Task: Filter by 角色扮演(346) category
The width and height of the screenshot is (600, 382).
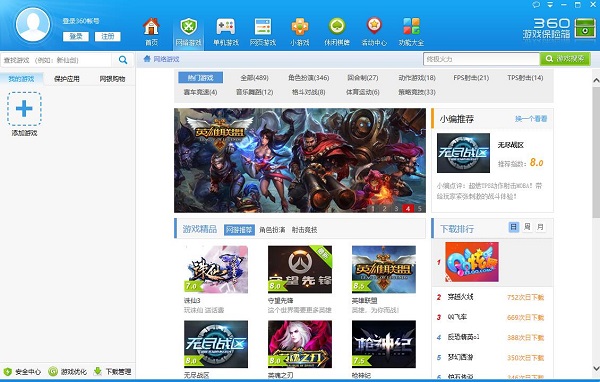Action: (x=309, y=78)
